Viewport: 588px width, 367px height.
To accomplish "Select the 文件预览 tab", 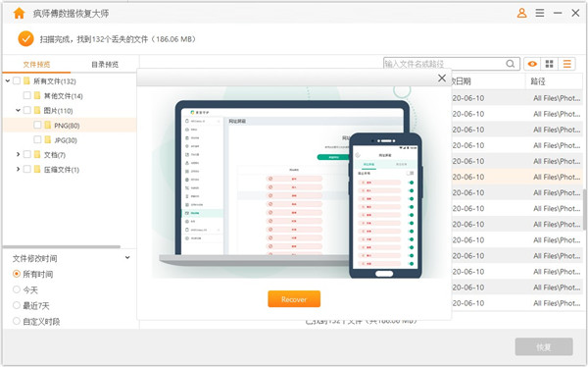I will 36,65.
